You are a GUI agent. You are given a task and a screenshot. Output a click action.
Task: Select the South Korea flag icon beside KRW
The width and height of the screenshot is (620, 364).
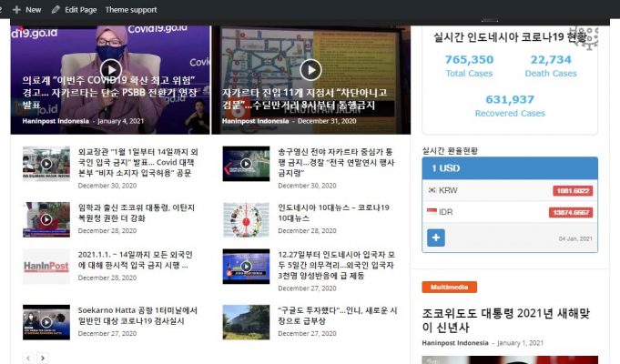click(x=432, y=190)
